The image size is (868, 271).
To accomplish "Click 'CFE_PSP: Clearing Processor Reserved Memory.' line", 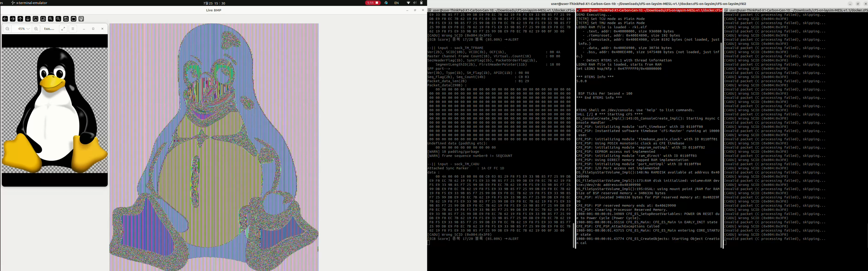I will (x=622, y=210).
